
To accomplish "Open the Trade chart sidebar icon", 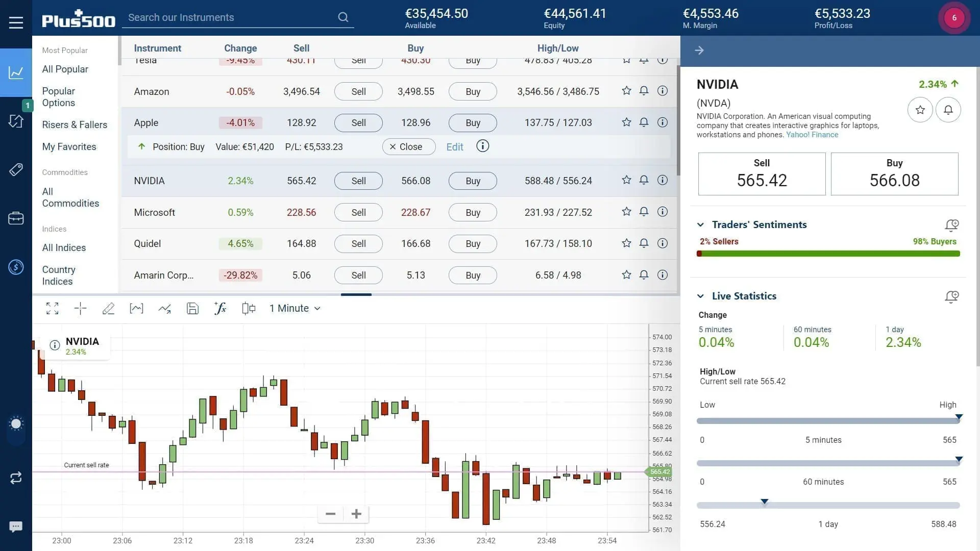I will tap(16, 72).
